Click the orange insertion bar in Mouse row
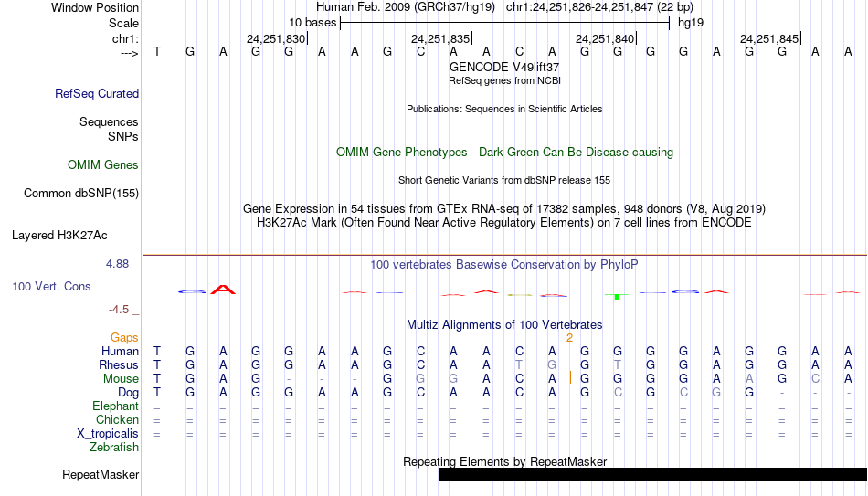868x496 pixels. [570, 378]
